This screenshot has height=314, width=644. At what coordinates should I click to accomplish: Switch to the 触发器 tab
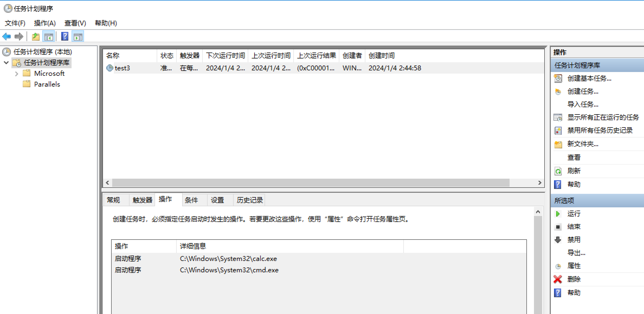point(142,200)
